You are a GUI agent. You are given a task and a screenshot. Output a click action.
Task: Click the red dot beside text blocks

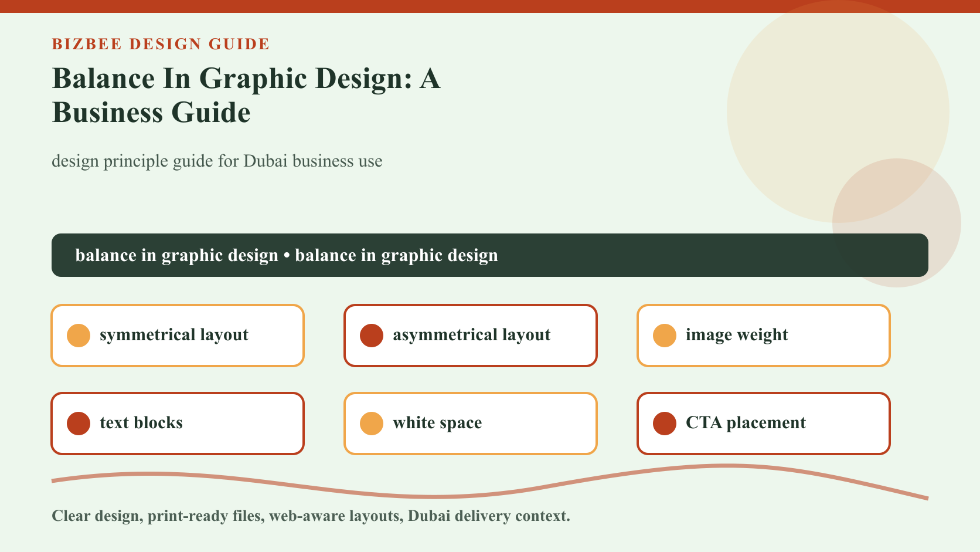coord(79,424)
